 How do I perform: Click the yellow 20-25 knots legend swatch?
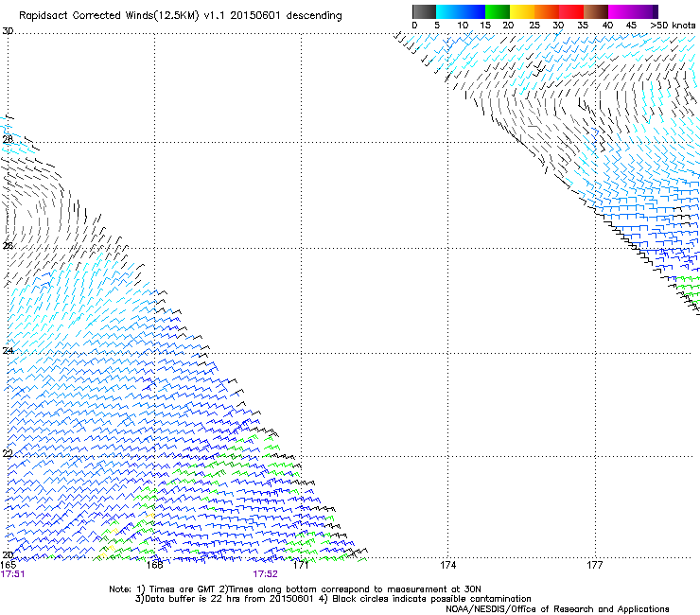click(x=522, y=11)
